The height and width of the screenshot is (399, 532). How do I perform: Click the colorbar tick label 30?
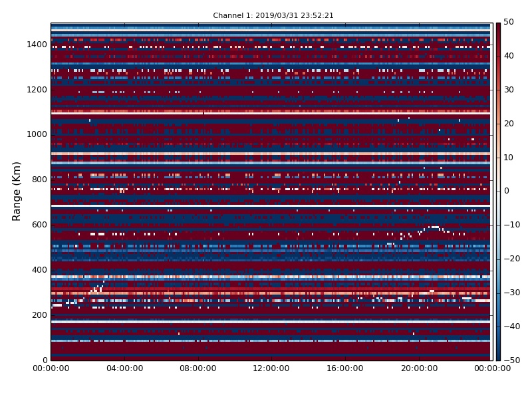[x=509, y=90]
